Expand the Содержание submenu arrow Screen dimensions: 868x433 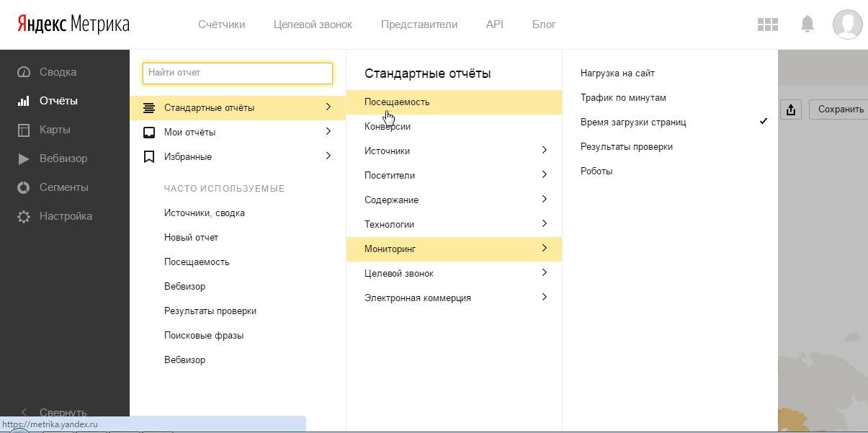tap(545, 200)
